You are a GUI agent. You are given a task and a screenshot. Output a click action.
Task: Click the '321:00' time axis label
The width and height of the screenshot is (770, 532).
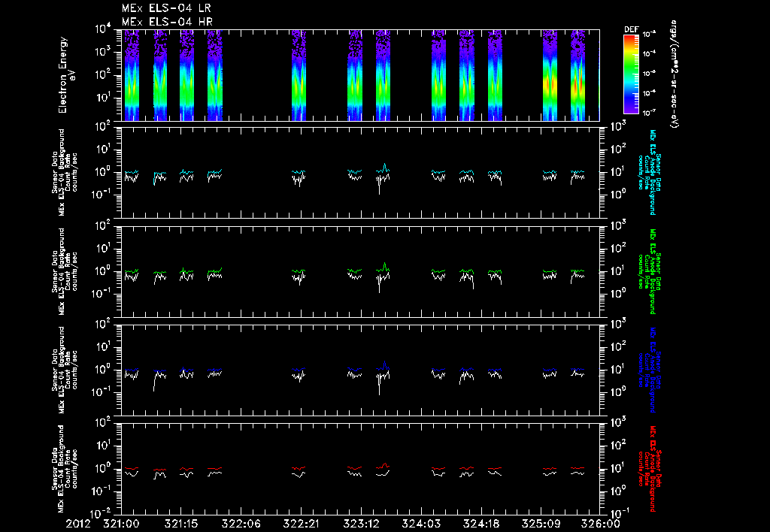pos(121,524)
